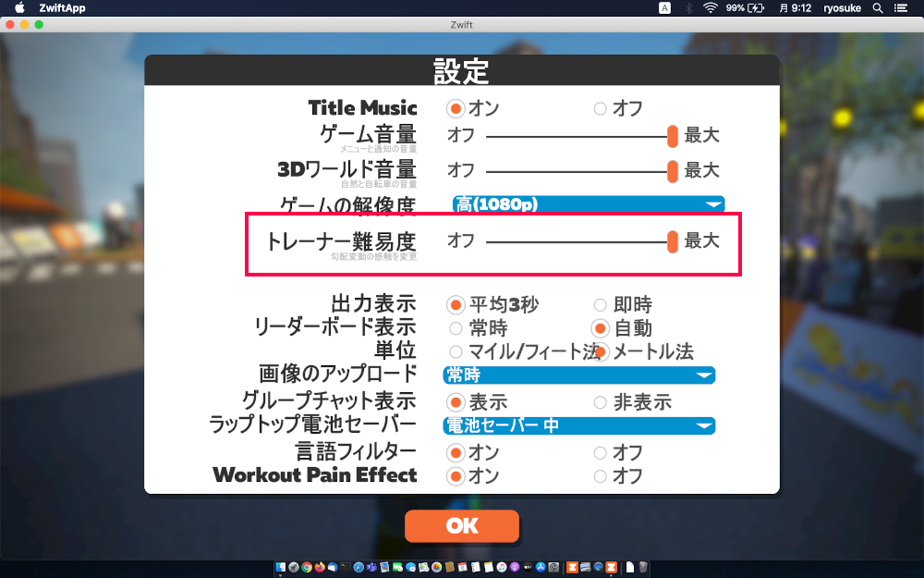924x578 pixels.
Task: Open Finder from the Dock
Action: tap(281, 568)
